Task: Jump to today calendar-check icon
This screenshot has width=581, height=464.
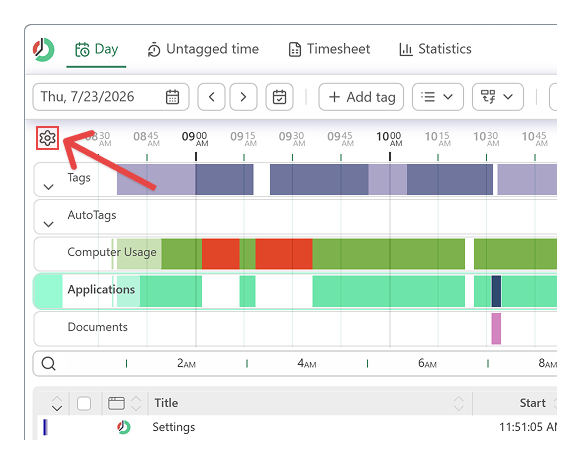Action: click(279, 97)
